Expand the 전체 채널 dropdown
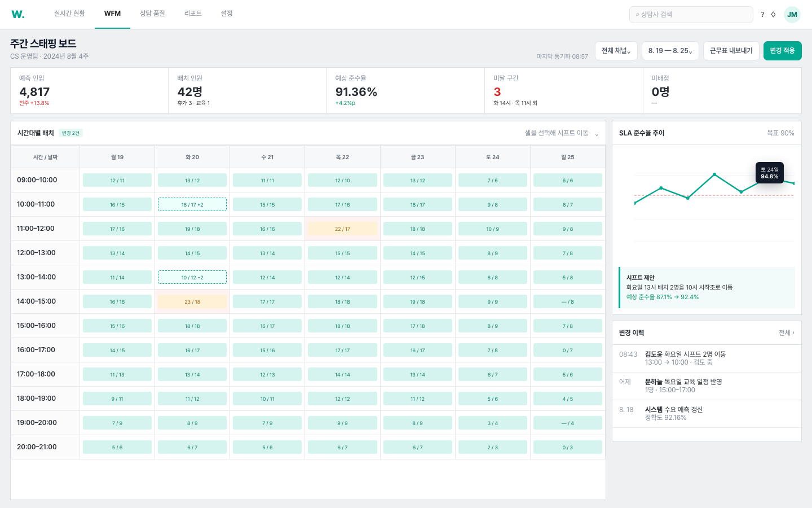This screenshot has height=508, width=812. coord(616,51)
